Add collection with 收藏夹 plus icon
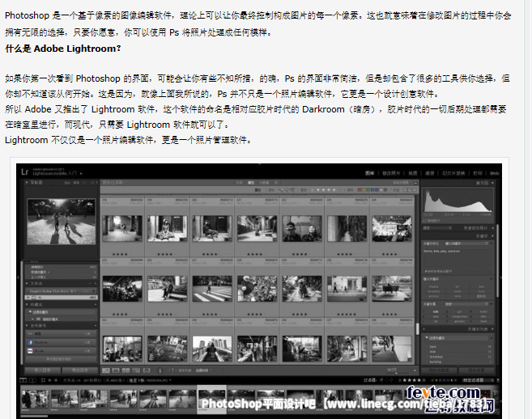Screen dimensions: 532x419 pyautogui.click(x=96, y=304)
